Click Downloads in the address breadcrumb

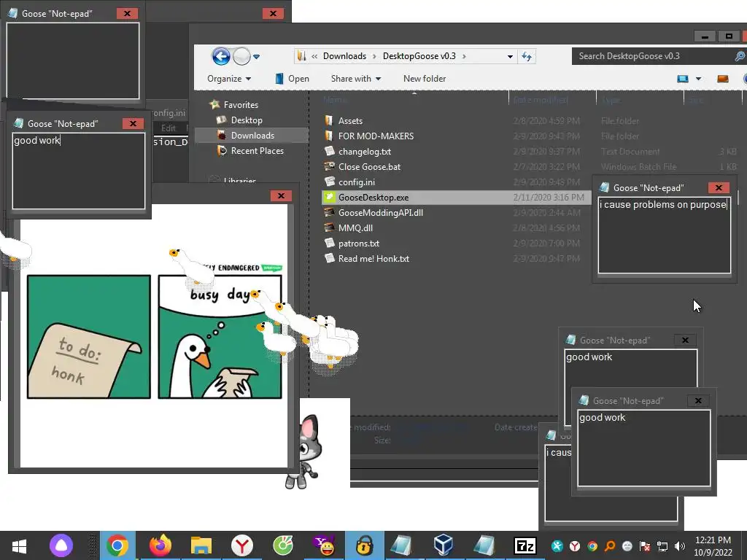click(344, 56)
